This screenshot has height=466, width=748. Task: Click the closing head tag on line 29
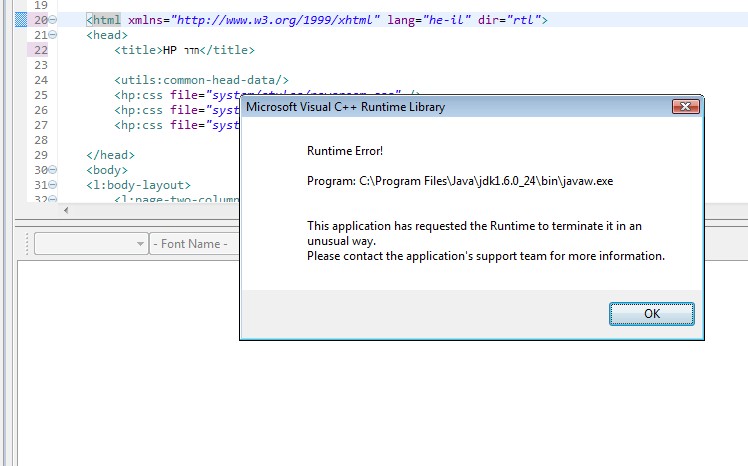pos(111,155)
